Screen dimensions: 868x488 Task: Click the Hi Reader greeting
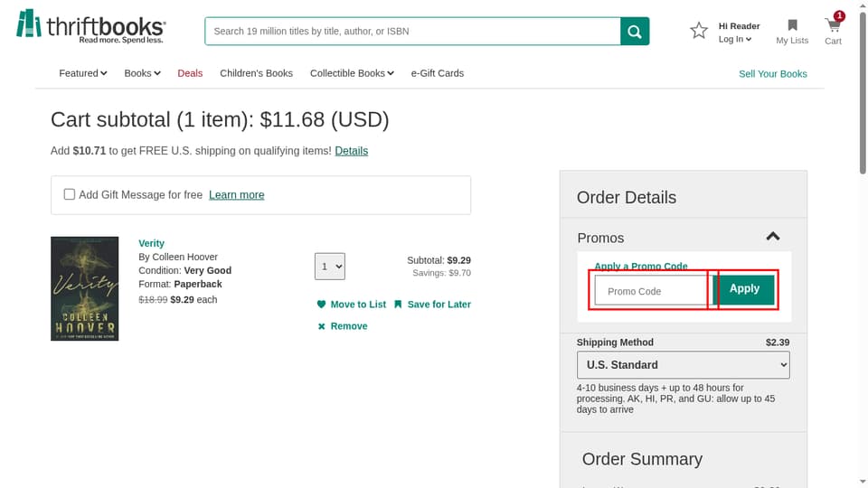tap(739, 26)
